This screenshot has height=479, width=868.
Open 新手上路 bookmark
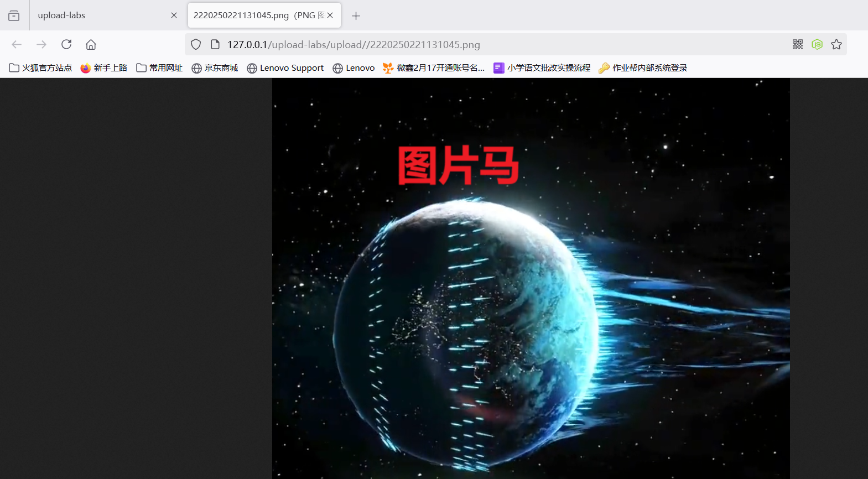click(x=104, y=68)
